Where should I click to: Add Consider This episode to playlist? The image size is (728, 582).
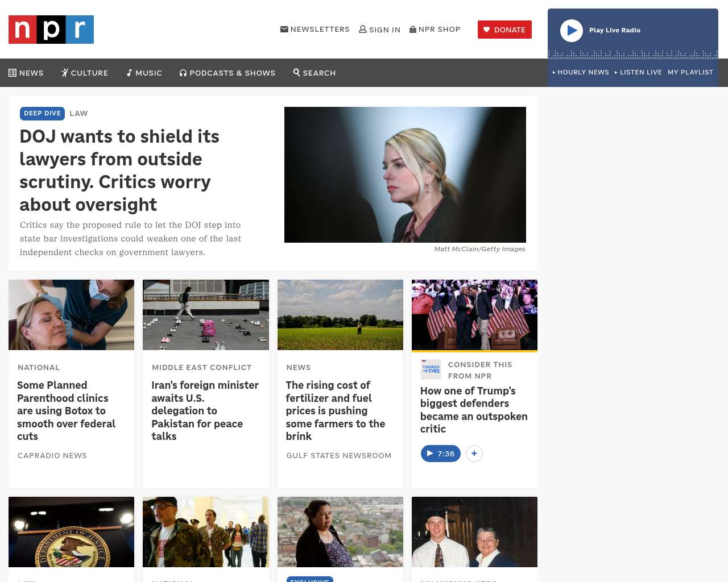coord(474,454)
